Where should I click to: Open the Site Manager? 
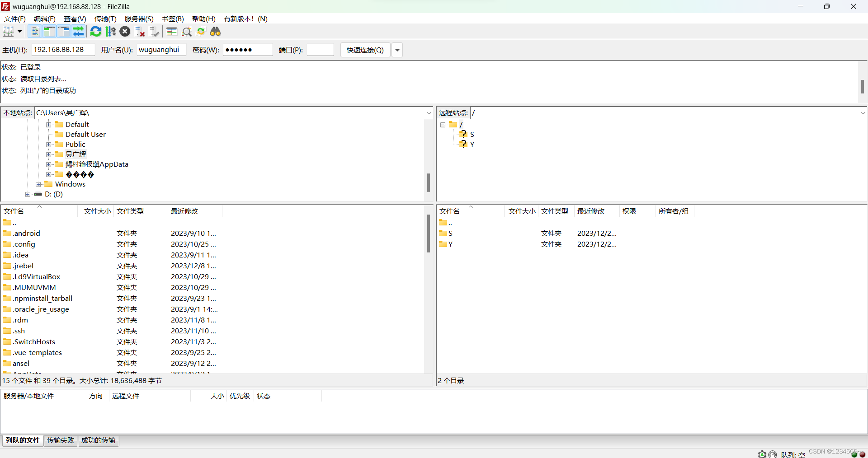coord(8,32)
